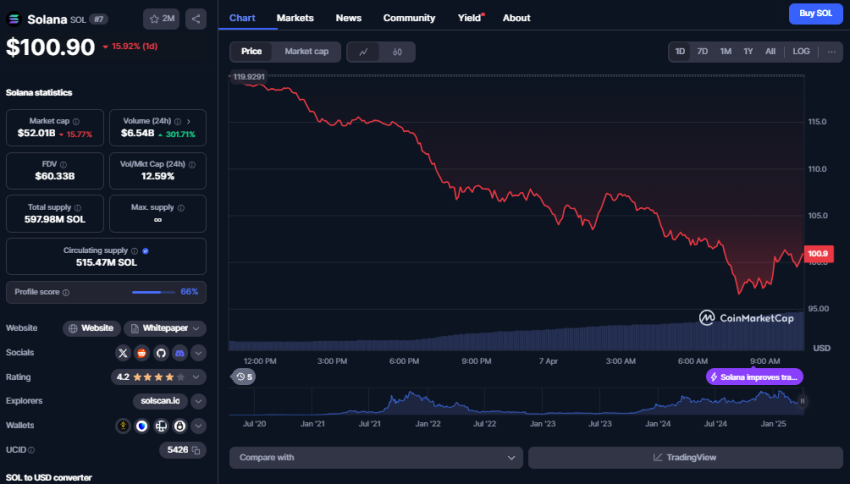Image resolution: width=850 pixels, height=484 pixels.
Task: Click the Buy SOL button
Action: [x=815, y=14]
